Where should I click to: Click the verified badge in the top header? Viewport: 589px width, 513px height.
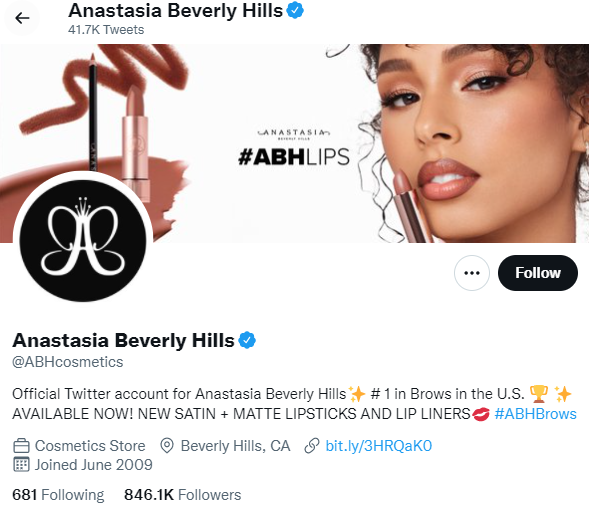tap(295, 10)
